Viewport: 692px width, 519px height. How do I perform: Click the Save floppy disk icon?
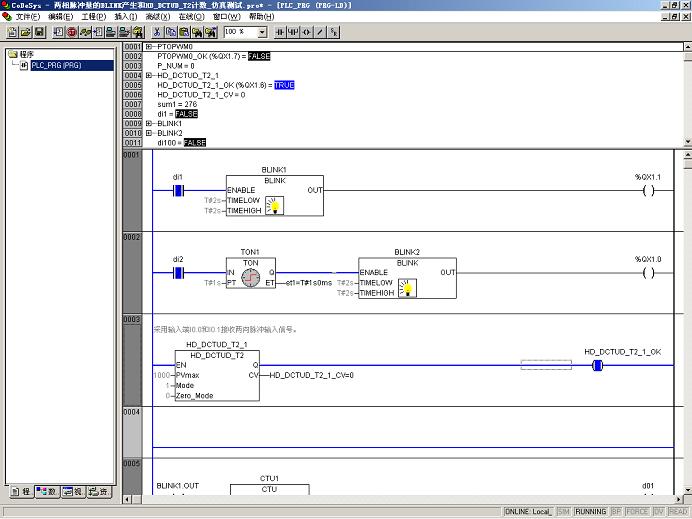coord(39,32)
